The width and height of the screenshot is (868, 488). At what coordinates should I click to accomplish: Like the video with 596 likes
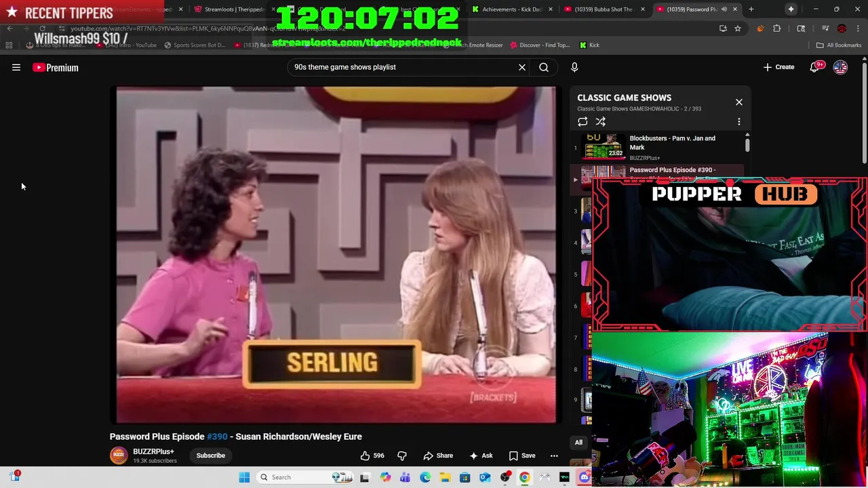pos(372,455)
